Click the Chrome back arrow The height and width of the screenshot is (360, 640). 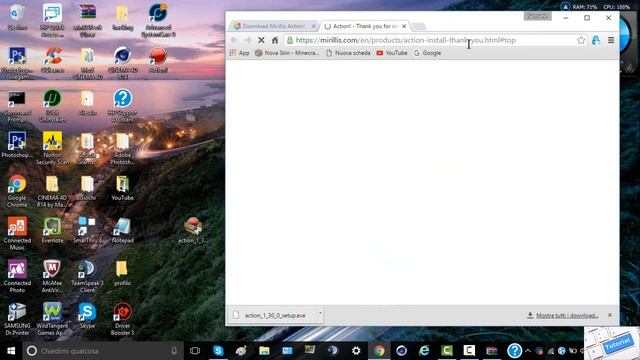[x=234, y=40]
